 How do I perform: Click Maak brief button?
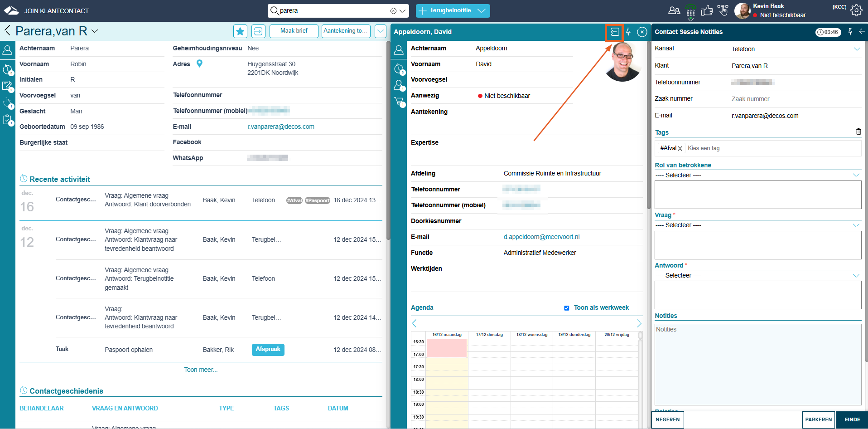pyautogui.click(x=294, y=31)
